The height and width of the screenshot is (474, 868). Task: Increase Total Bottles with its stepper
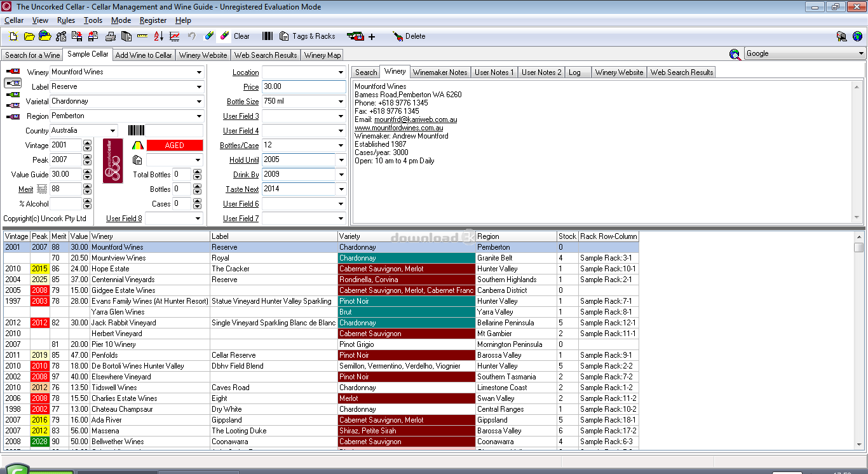click(x=198, y=172)
